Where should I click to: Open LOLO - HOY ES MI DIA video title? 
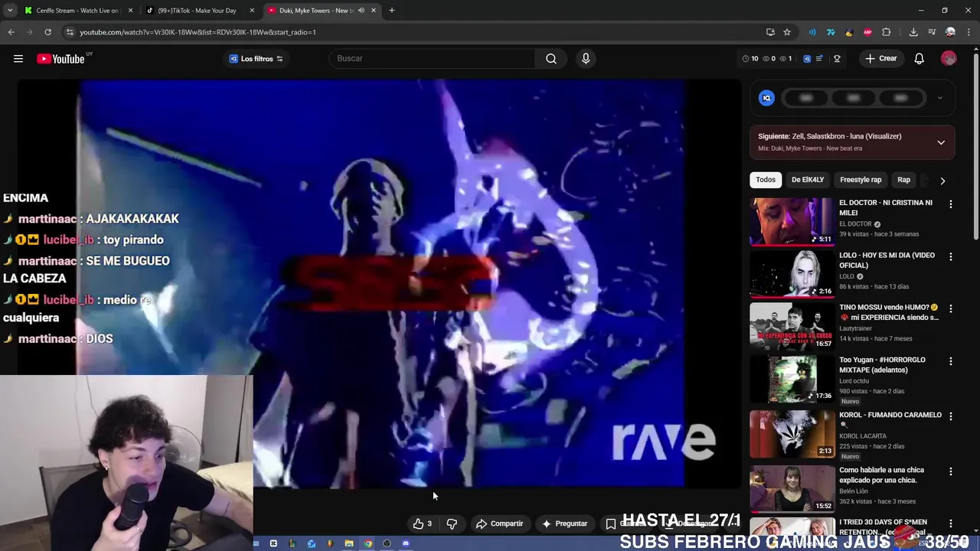[x=887, y=260]
